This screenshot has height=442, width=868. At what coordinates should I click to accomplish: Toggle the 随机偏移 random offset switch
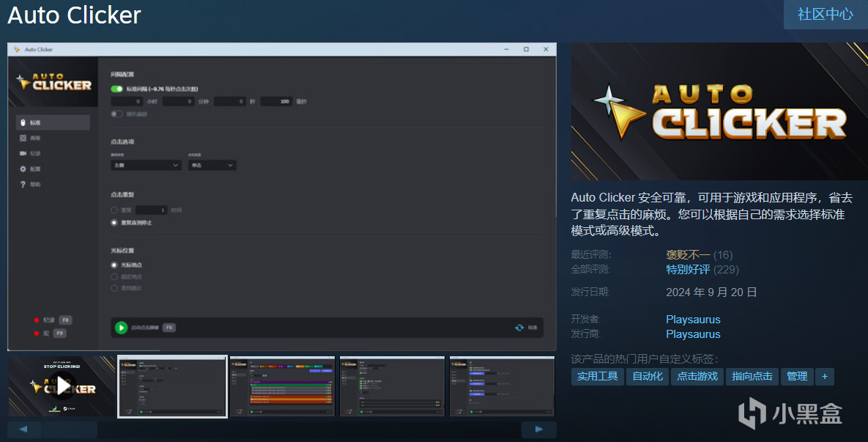(116, 114)
